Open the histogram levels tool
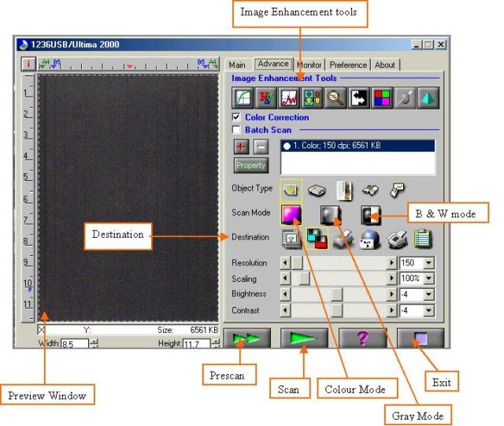Screen dimensions: 504x426 point(287,98)
